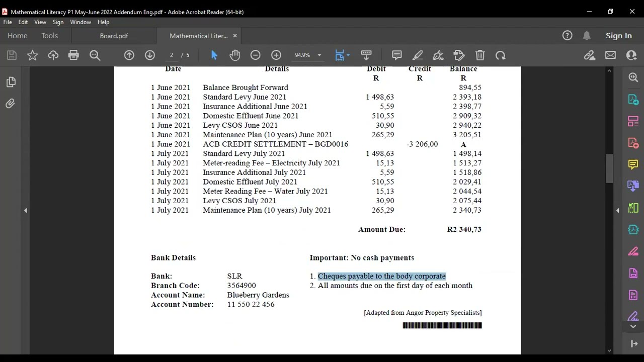Open the Create PDF tool in right pane

pyautogui.click(x=633, y=143)
